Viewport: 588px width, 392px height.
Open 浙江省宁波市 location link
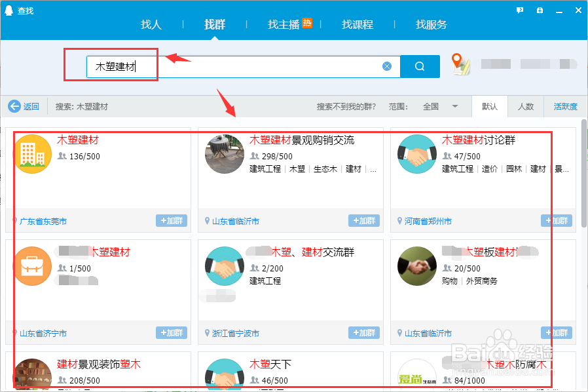236,333
